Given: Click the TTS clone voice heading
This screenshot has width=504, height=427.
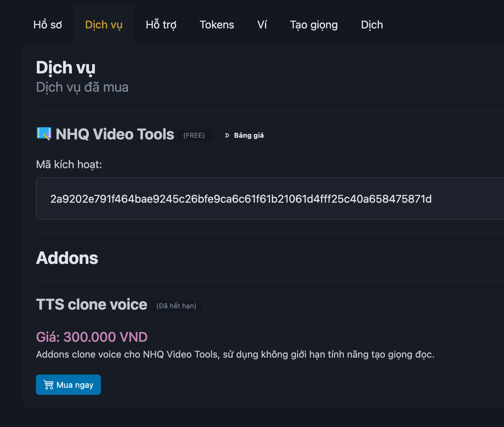Looking at the screenshot, I should (x=91, y=305).
